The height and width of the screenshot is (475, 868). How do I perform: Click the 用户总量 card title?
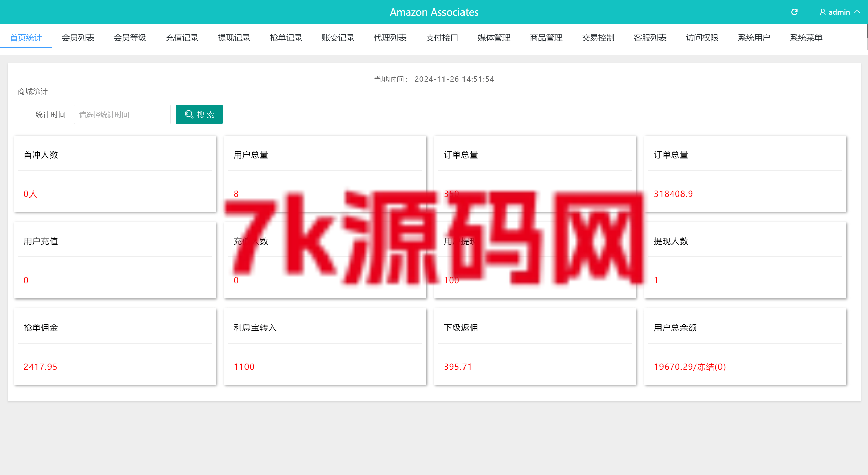click(251, 155)
